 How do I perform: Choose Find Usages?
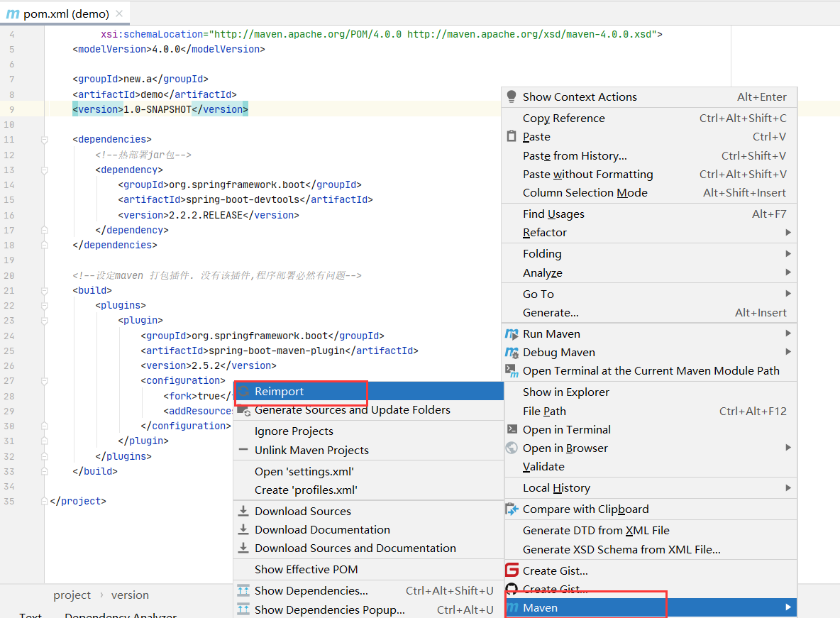[649, 214]
